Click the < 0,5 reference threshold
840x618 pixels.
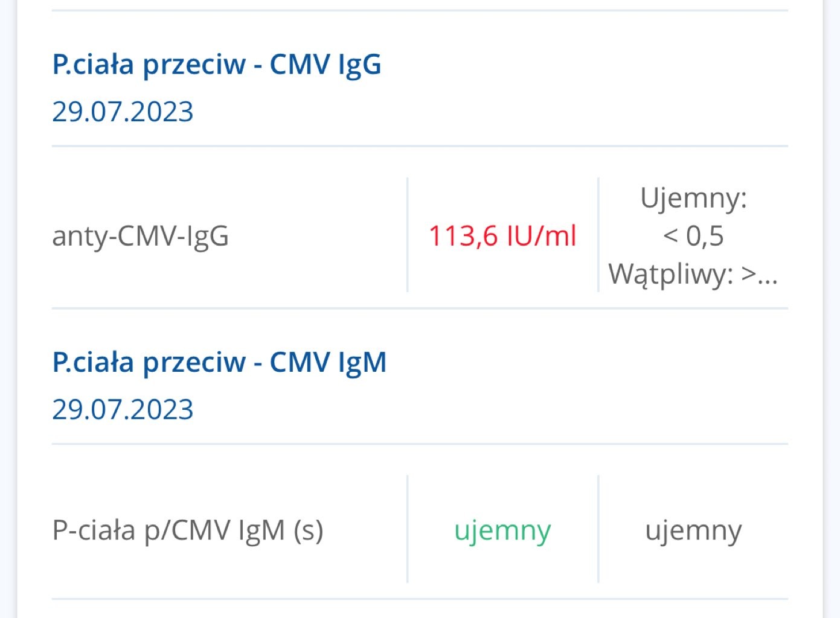pos(693,235)
